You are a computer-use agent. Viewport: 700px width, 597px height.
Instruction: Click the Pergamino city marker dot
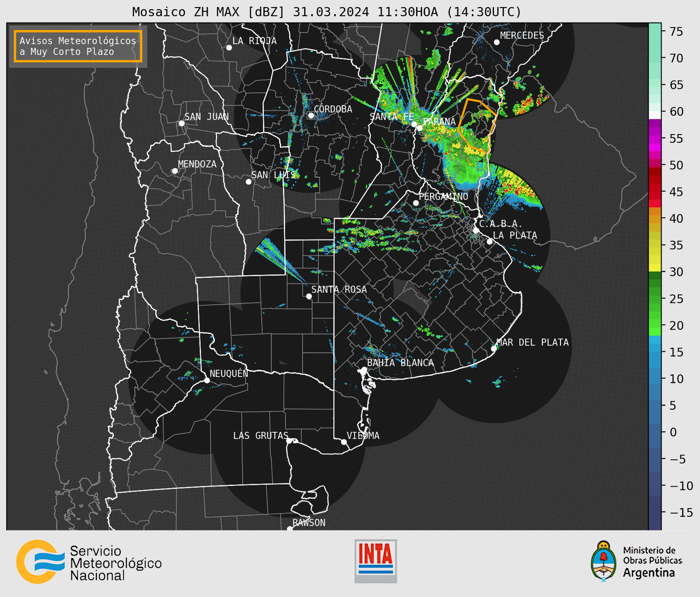pyautogui.click(x=416, y=203)
